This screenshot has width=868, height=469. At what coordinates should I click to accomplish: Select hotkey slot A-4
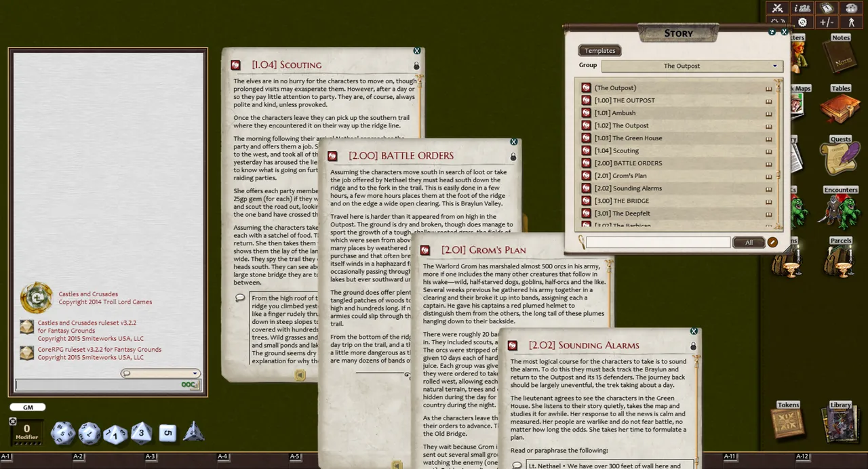point(223,457)
